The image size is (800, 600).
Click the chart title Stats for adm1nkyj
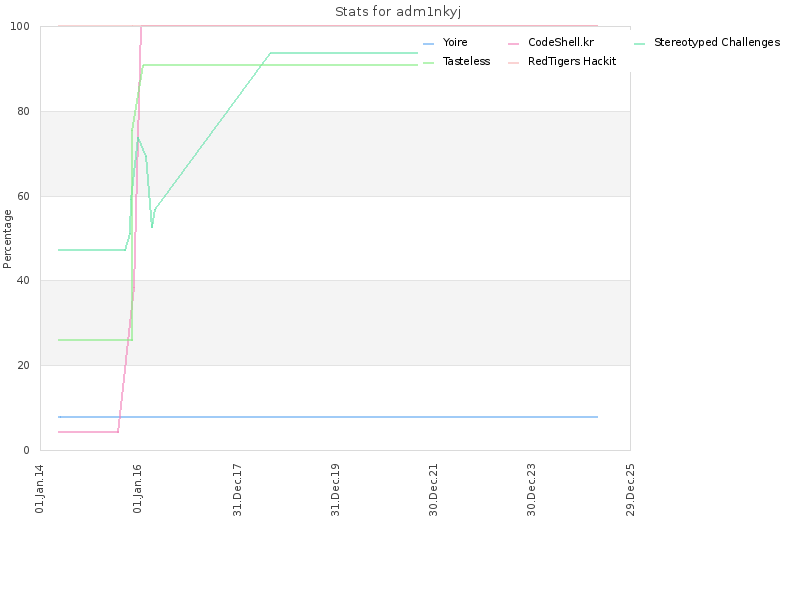pos(398,12)
